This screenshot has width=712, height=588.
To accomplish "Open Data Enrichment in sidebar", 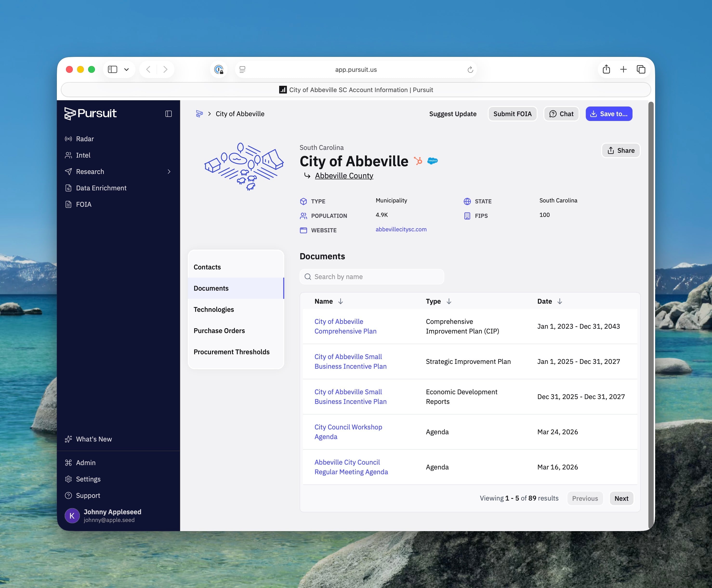I will (x=101, y=188).
